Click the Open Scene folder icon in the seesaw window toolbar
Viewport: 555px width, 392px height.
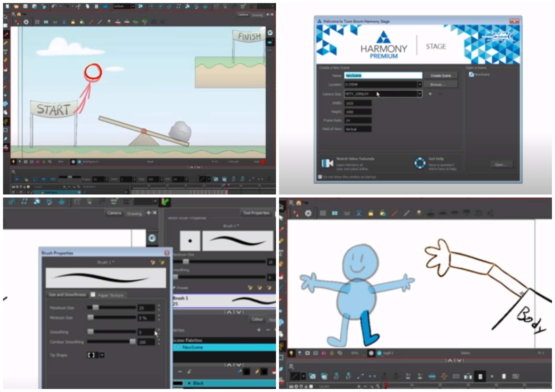(x=17, y=6)
